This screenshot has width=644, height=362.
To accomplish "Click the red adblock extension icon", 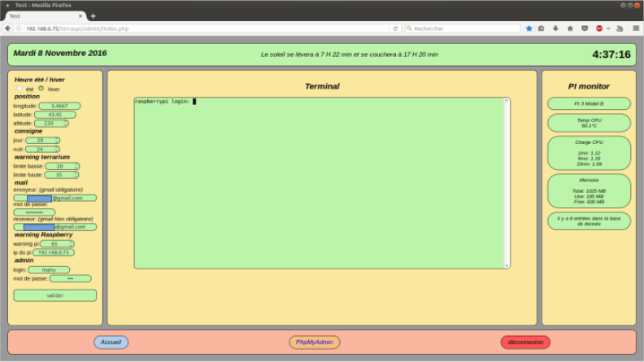I will pos(599,28).
